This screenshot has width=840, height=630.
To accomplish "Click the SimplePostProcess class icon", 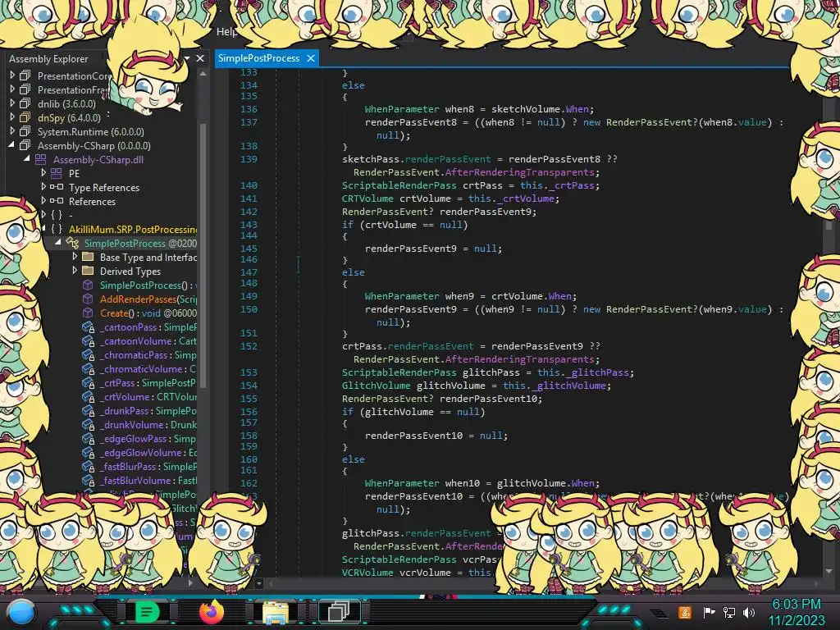I will (x=72, y=243).
